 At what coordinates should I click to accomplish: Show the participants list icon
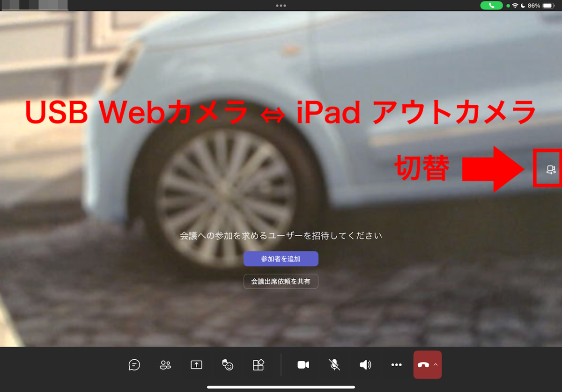[x=165, y=365]
